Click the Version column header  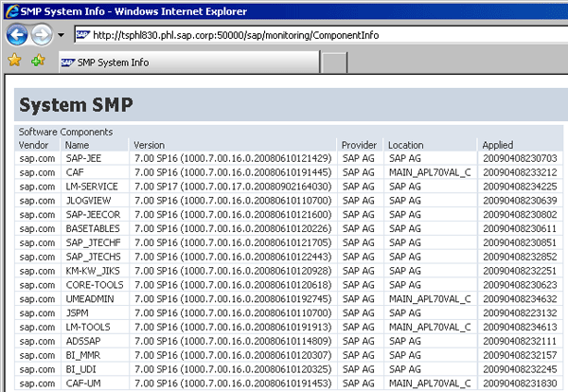149,145
